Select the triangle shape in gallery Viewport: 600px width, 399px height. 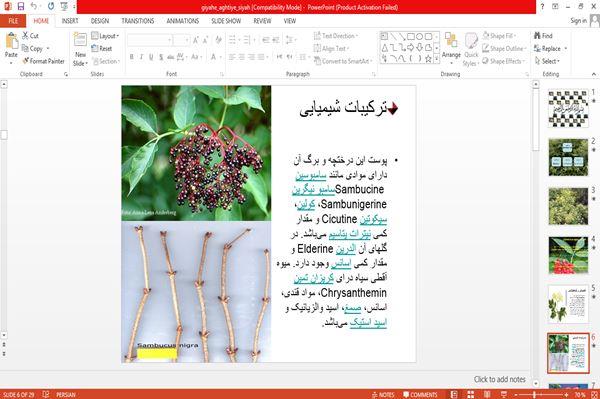point(385,48)
